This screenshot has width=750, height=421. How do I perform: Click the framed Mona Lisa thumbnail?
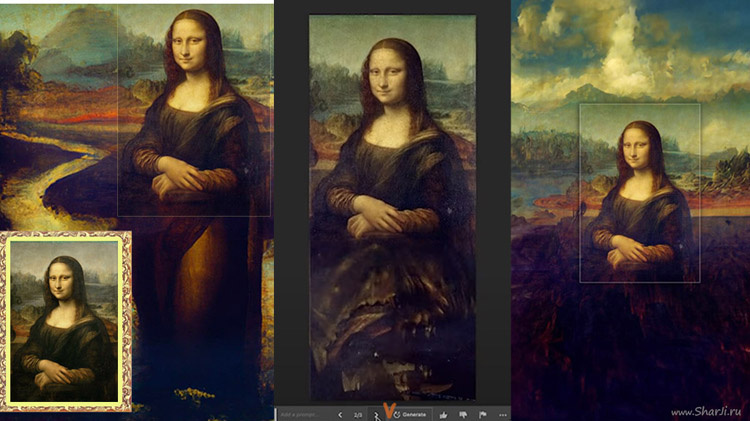click(65, 321)
